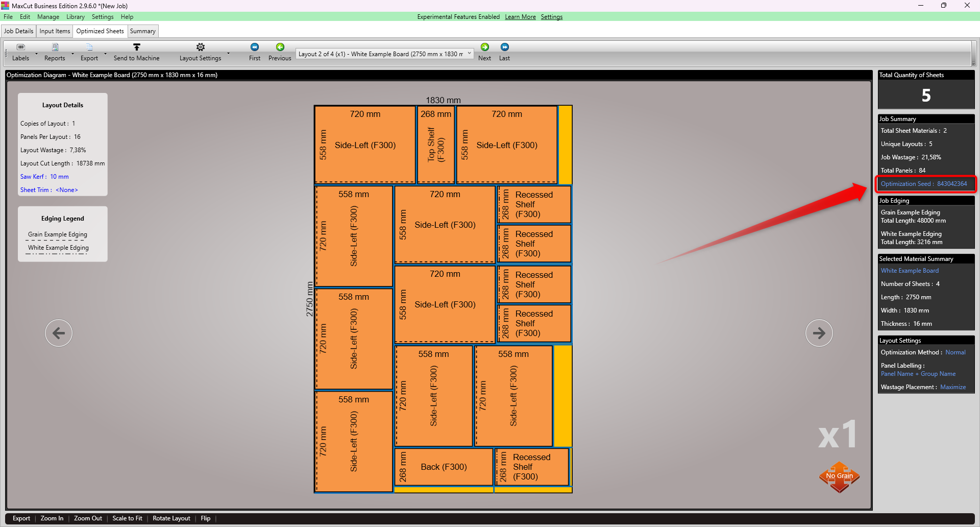Select the Back (F300) panel
The image size is (980, 527).
[444, 467]
